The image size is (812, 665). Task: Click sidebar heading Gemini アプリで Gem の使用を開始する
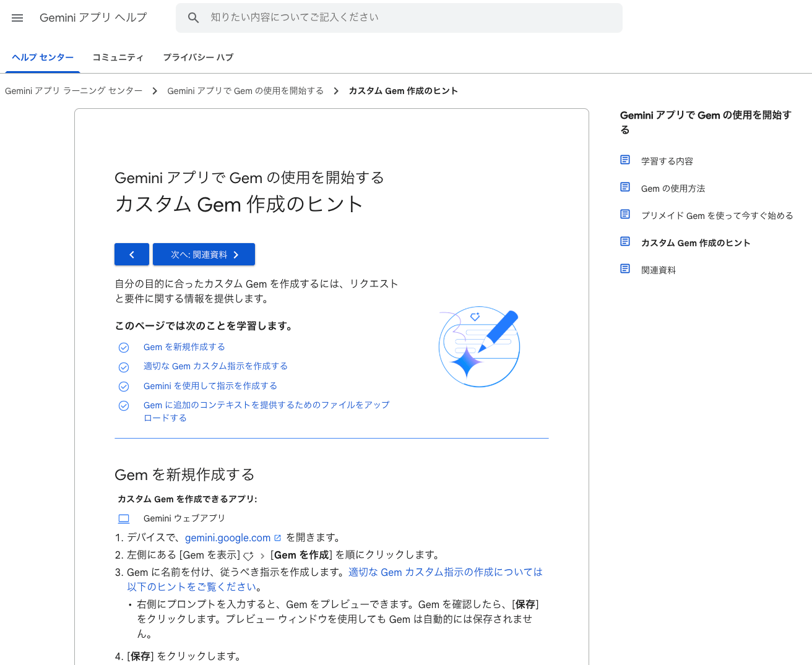pyautogui.click(x=706, y=122)
